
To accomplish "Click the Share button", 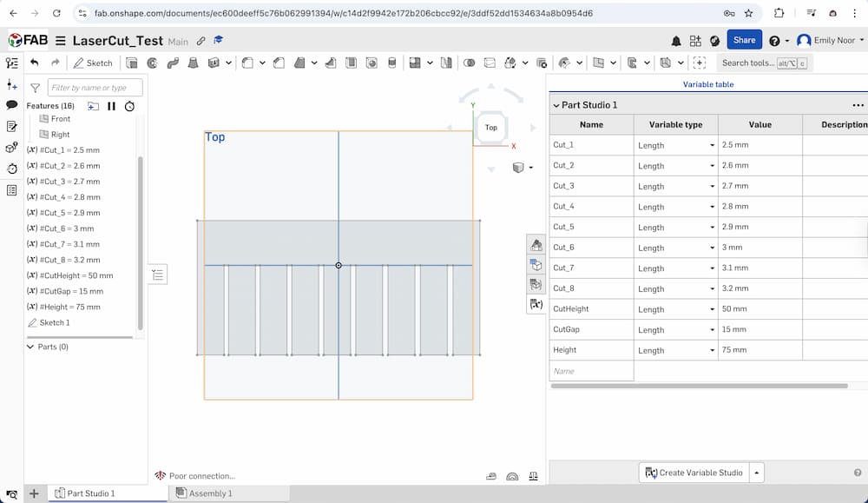I will (x=744, y=40).
